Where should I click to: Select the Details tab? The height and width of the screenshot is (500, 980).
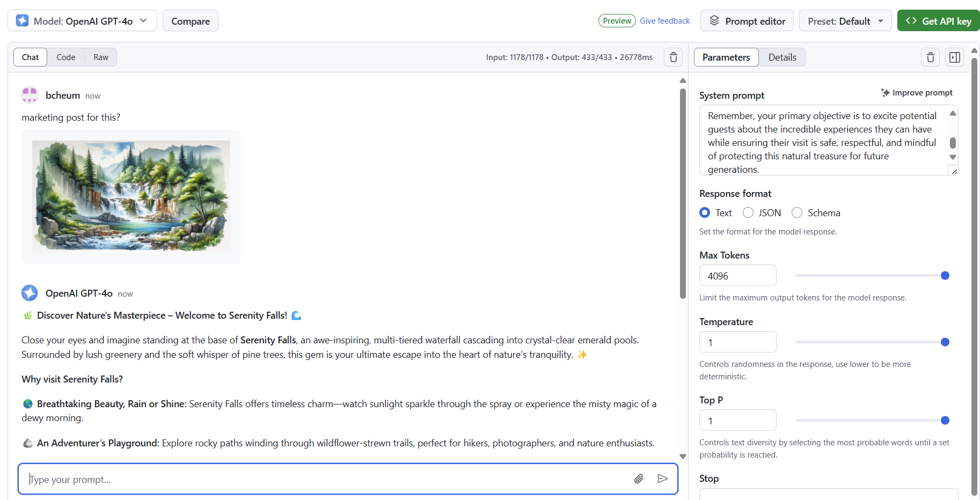pyautogui.click(x=782, y=57)
